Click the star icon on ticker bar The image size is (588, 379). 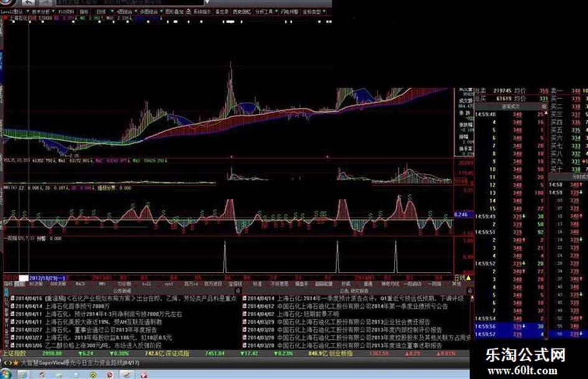16,363
